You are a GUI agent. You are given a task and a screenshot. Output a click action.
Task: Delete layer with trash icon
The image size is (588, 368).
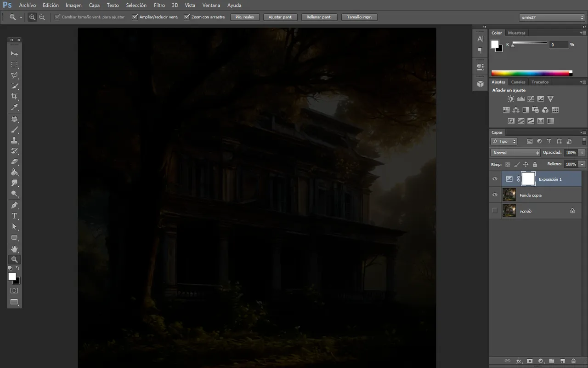tap(573, 361)
